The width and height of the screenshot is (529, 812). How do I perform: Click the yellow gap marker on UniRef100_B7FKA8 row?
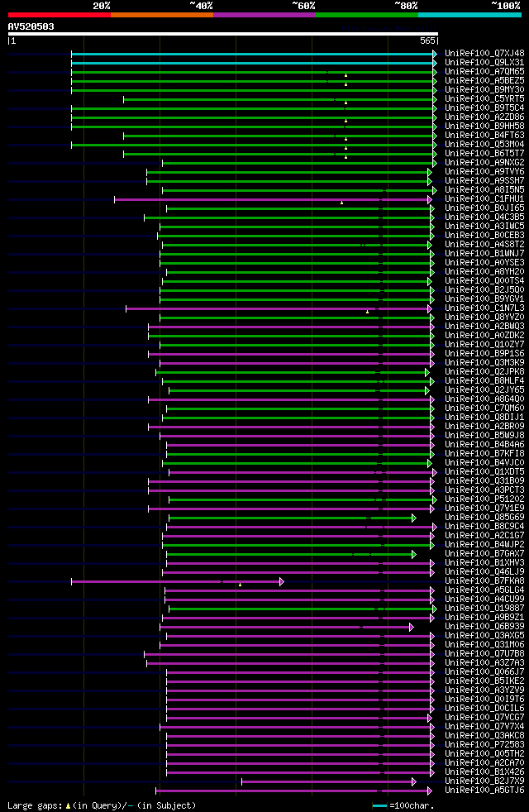pos(241,585)
